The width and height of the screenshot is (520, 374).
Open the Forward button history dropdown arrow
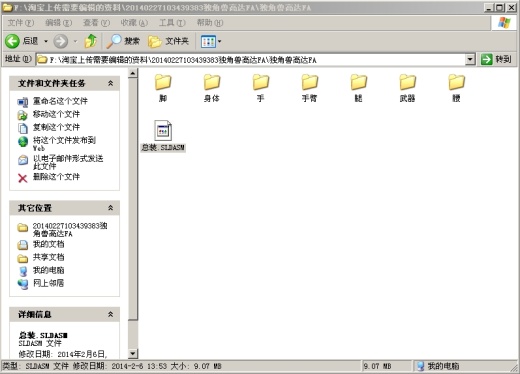point(75,41)
